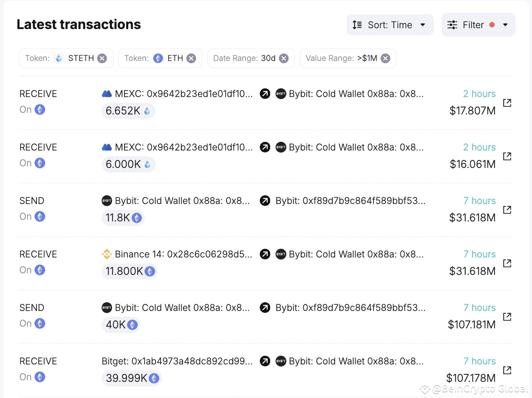
Task: Expand the Filter dropdown menu
Action: (506, 25)
